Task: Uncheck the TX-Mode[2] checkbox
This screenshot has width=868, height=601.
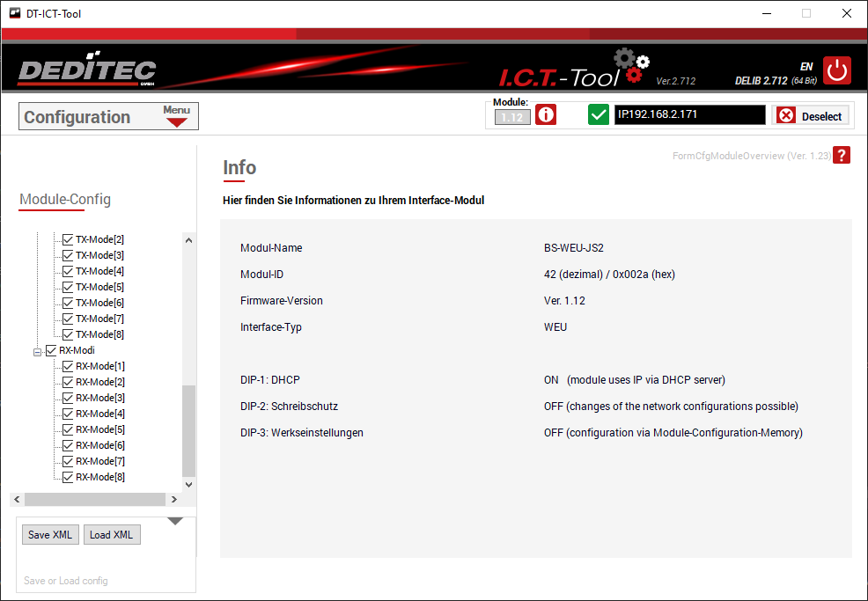Action: coord(68,239)
